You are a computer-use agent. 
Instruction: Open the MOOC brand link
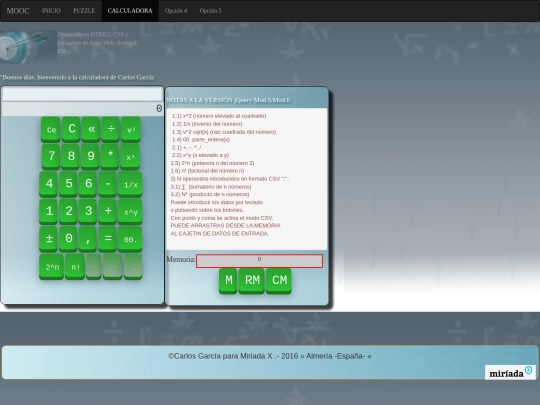(18, 11)
